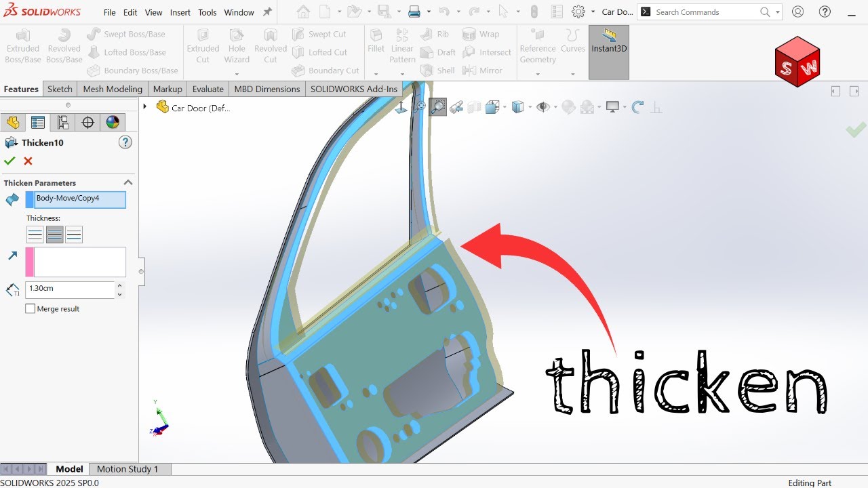
Task: Click the Normal To view icon
Action: pyautogui.click(x=401, y=106)
